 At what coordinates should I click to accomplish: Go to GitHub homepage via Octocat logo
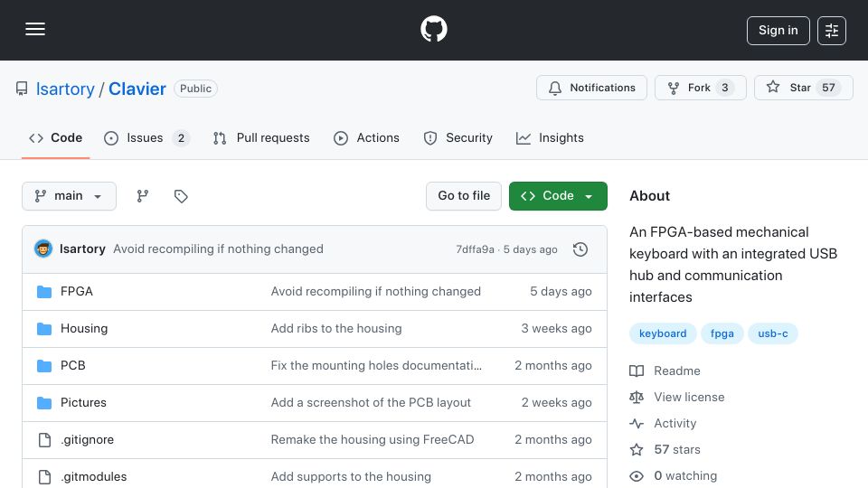coord(433,29)
